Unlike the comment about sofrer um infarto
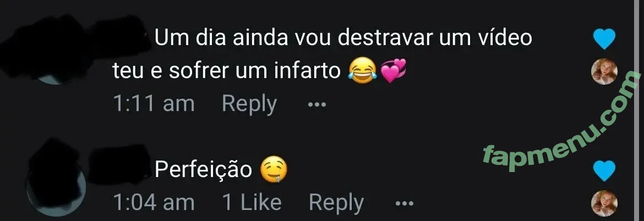The height and width of the screenshot is (221, 644). [604, 39]
